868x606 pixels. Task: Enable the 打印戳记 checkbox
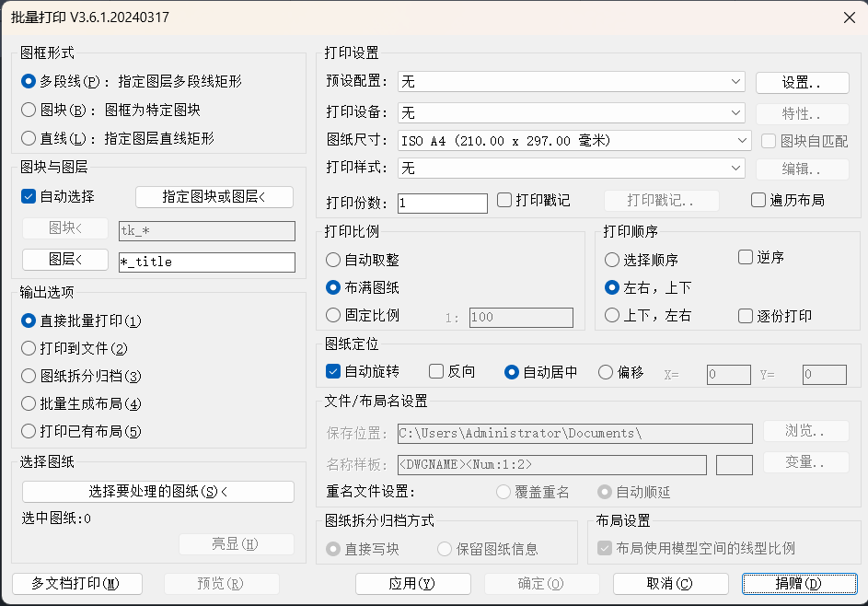tap(504, 200)
